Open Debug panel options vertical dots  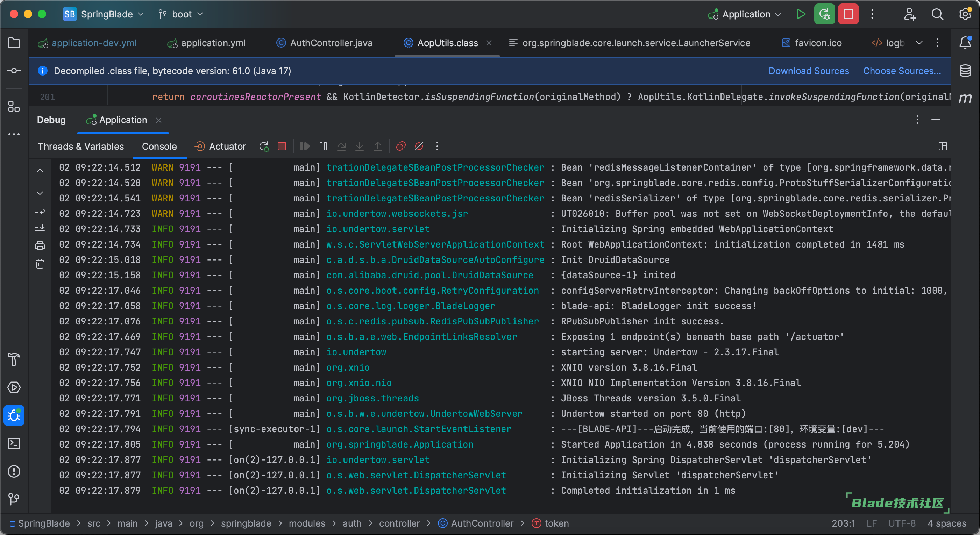pyautogui.click(x=918, y=120)
